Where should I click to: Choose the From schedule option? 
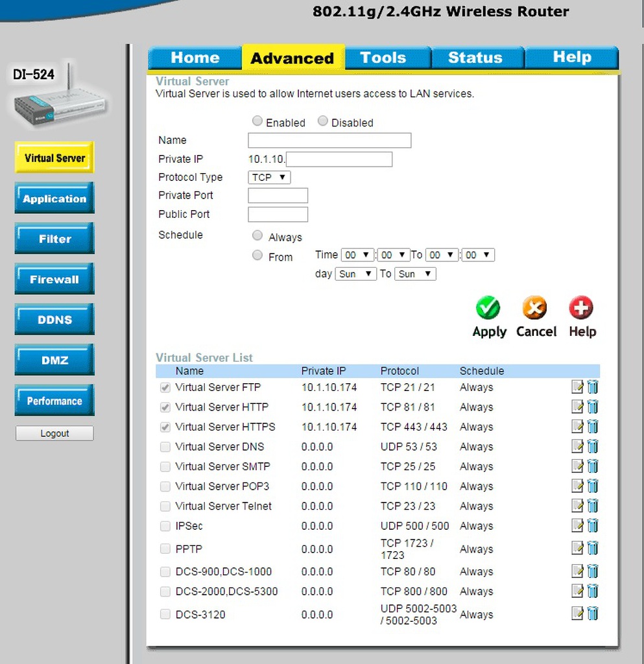pos(257,255)
